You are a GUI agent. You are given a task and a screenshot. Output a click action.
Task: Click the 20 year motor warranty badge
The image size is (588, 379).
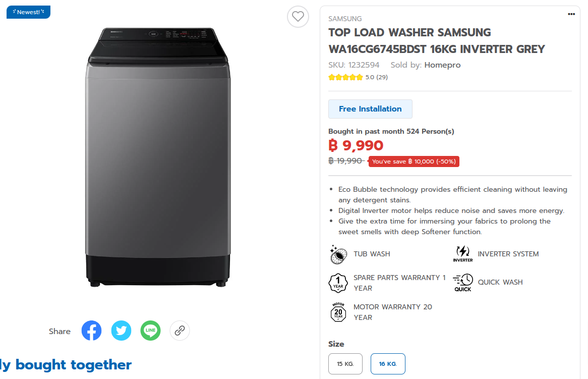(x=338, y=312)
